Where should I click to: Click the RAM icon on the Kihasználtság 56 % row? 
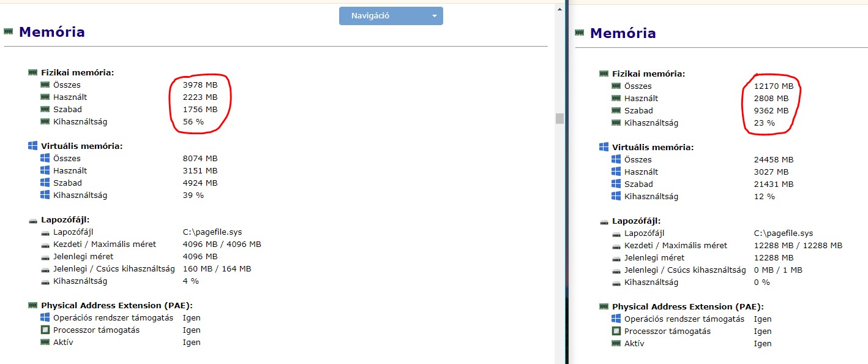(x=45, y=121)
